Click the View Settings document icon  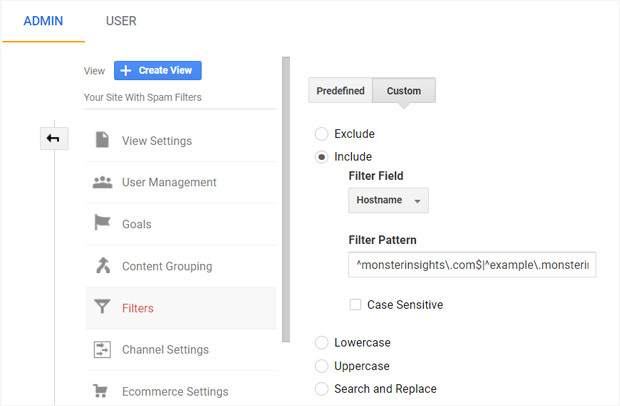(x=102, y=140)
